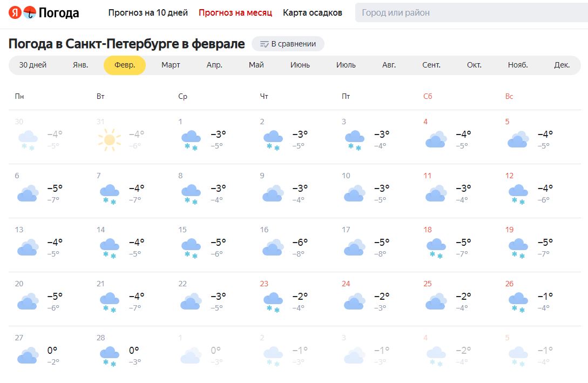
Task: Click the cloudy icon for February 10
Action: coord(354,193)
